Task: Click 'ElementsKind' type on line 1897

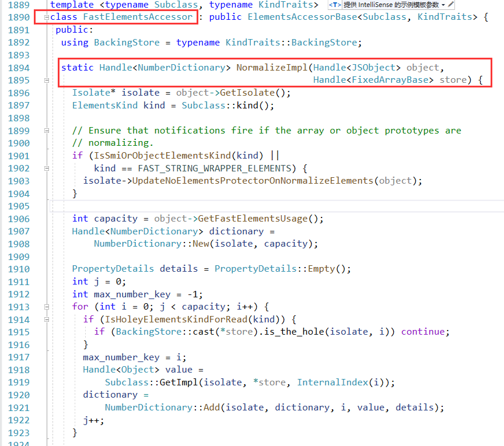Action: [105, 106]
